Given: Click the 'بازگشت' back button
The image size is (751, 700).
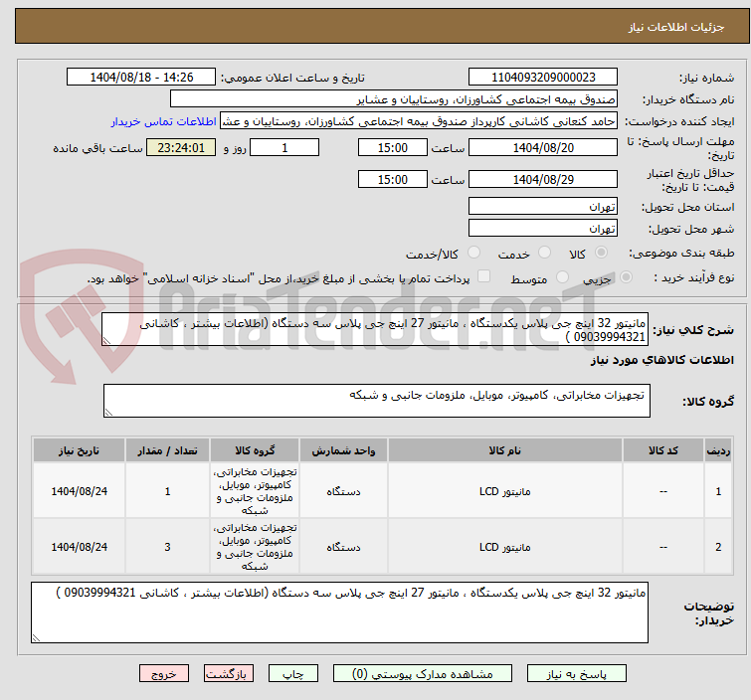Looking at the screenshot, I should [x=226, y=673].
